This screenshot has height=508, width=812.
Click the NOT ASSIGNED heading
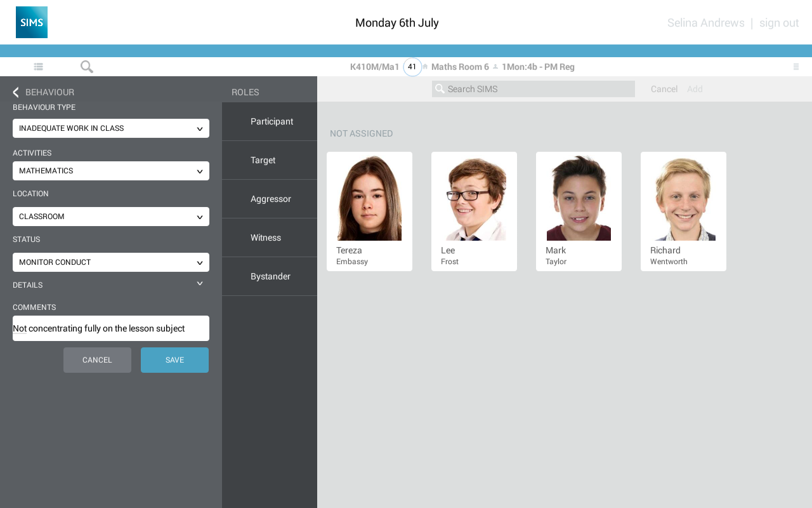362,133
